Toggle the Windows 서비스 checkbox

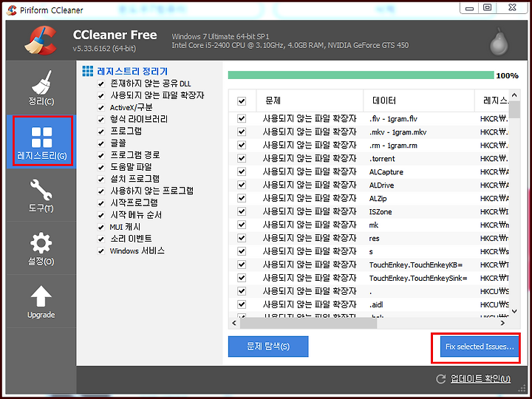(100, 251)
